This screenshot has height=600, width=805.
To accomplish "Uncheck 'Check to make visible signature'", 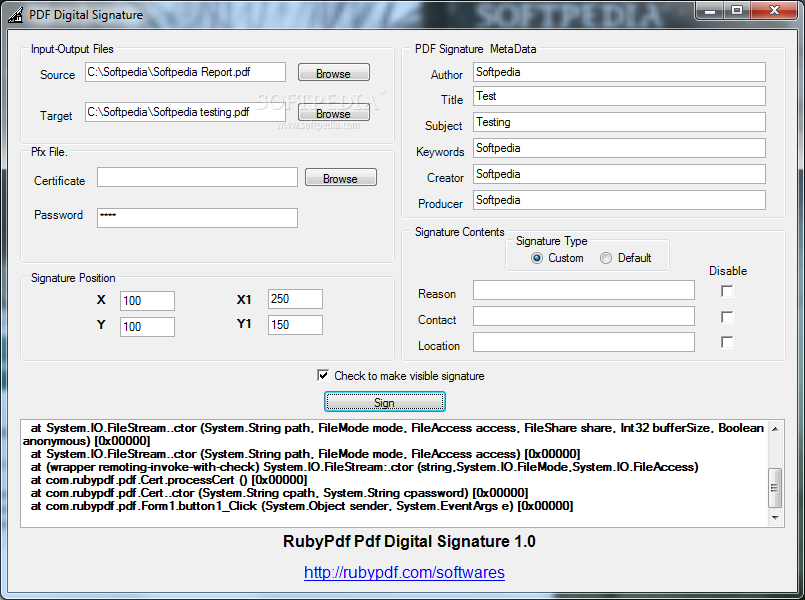I will [x=323, y=375].
